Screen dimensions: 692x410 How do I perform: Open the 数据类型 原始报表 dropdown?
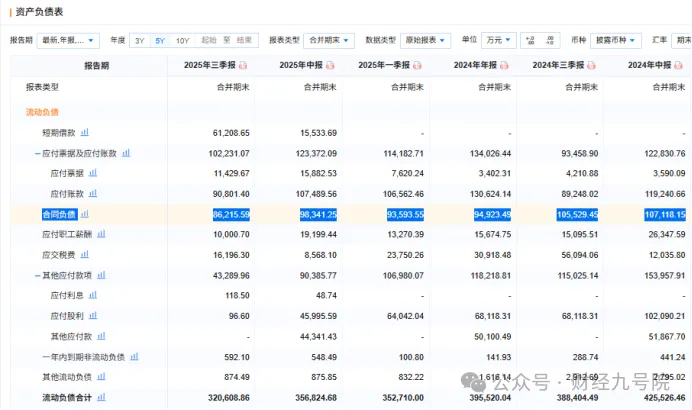coord(425,40)
